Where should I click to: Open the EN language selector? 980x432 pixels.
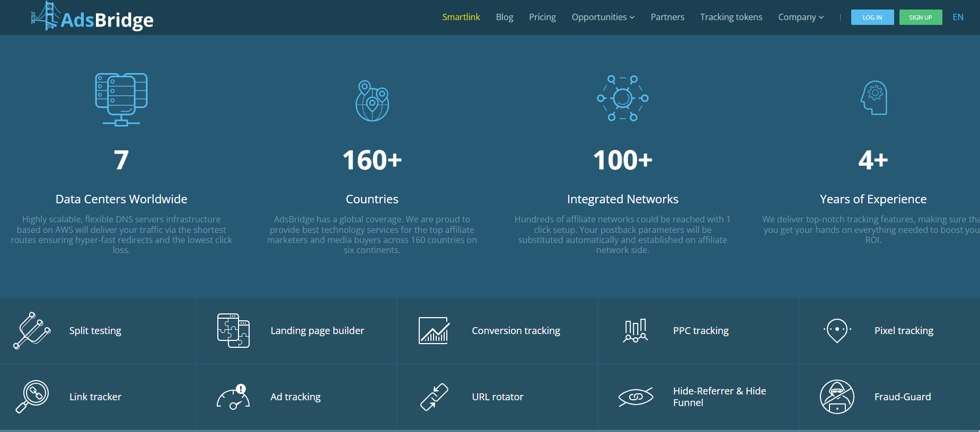pos(958,17)
